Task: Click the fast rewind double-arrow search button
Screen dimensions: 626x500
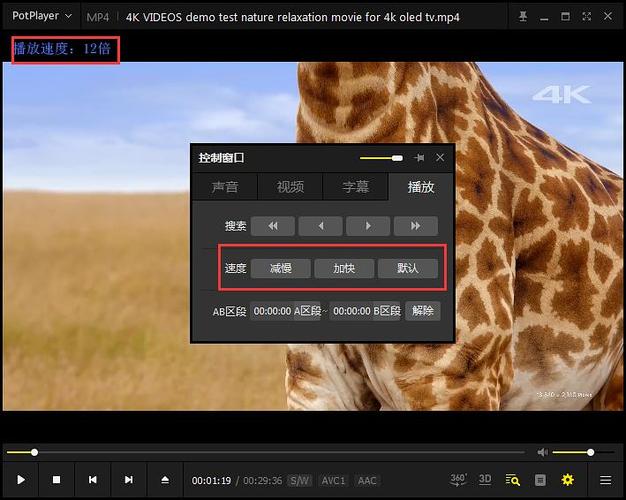Action: (x=273, y=226)
